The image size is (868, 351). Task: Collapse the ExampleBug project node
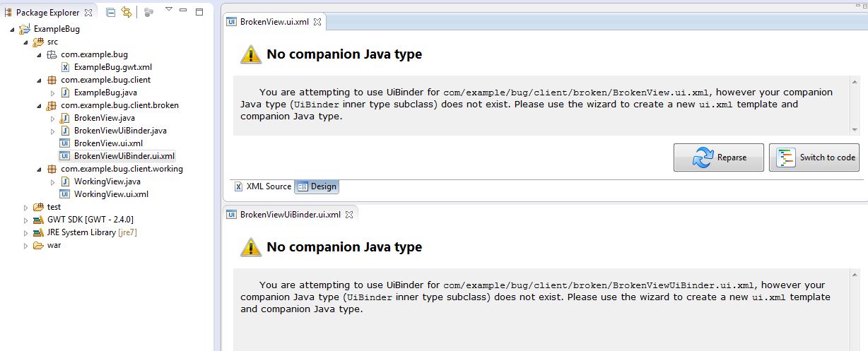[x=13, y=30]
